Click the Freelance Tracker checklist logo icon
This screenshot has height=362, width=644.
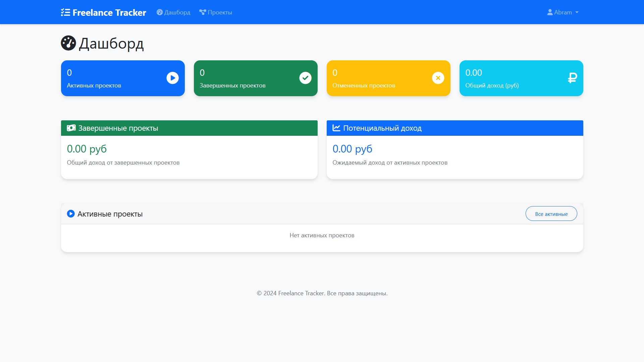tap(65, 12)
